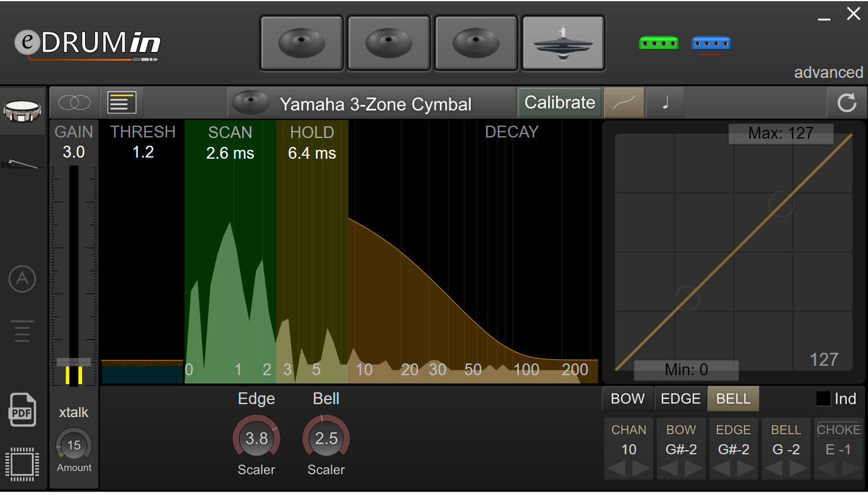
Task: Minimize the eDRUMin window
Action: point(824,19)
